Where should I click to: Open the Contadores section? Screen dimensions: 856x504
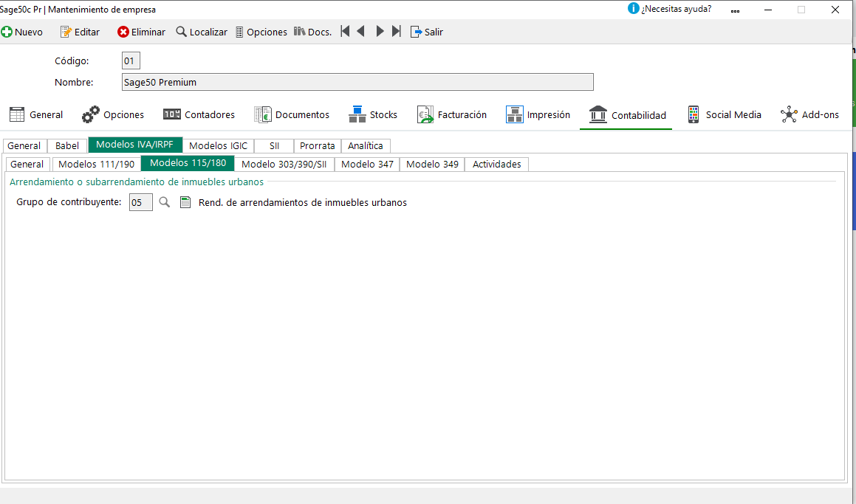[199, 114]
